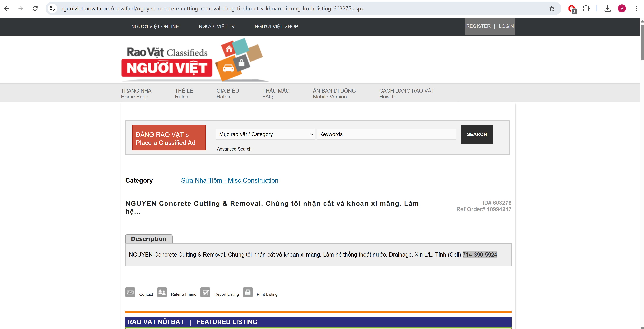Go to Trang Nhà Home Page

coord(136,93)
